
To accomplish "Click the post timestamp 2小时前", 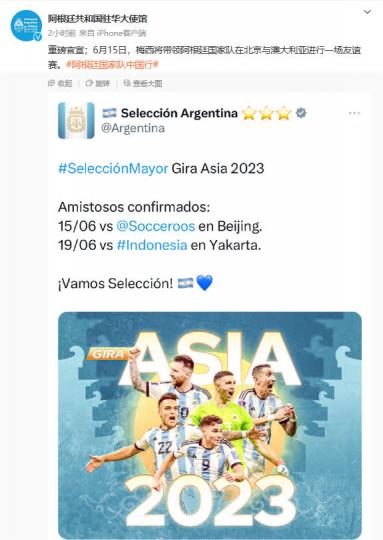I will pyautogui.click(x=62, y=33).
